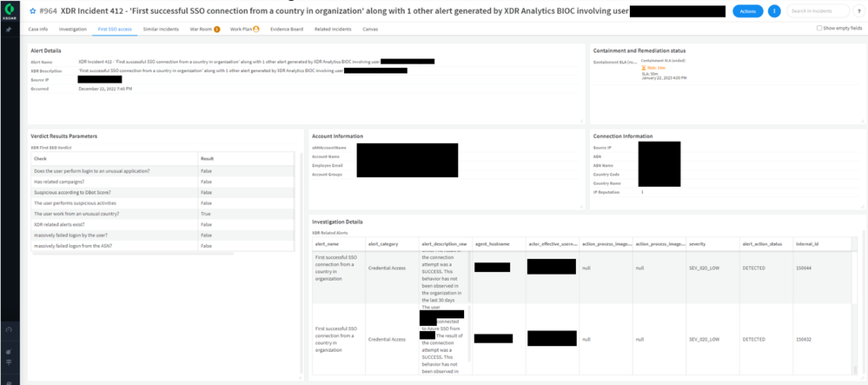Image resolution: width=868 pixels, height=385 pixels.
Task: Switch to the Case info tab
Action: click(37, 30)
